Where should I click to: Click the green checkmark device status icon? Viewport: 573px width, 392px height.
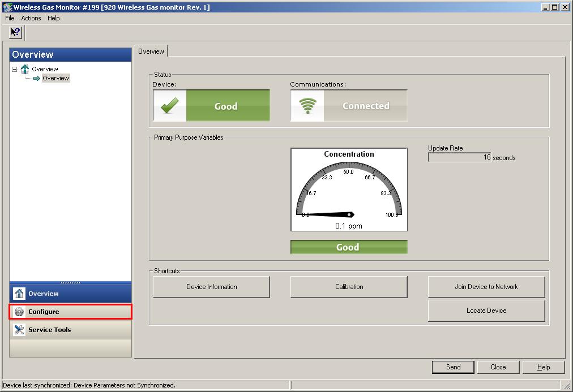coord(170,105)
